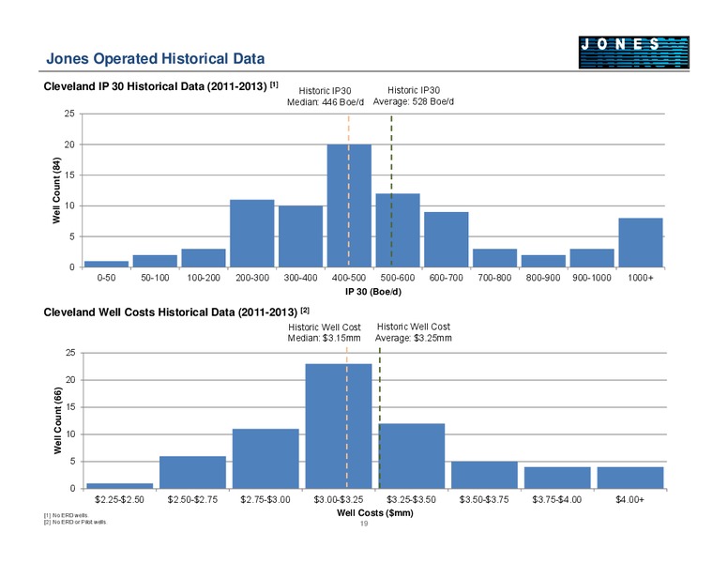Select the $3.50-$3.75 well cost bar
Viewport: 728px width, 563px height.
click(x=484, y=475)
